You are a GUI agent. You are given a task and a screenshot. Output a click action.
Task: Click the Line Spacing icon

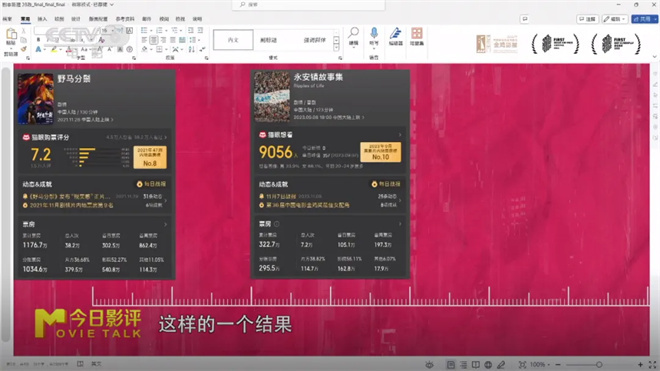pyautogui.click(x=192, y=40)
